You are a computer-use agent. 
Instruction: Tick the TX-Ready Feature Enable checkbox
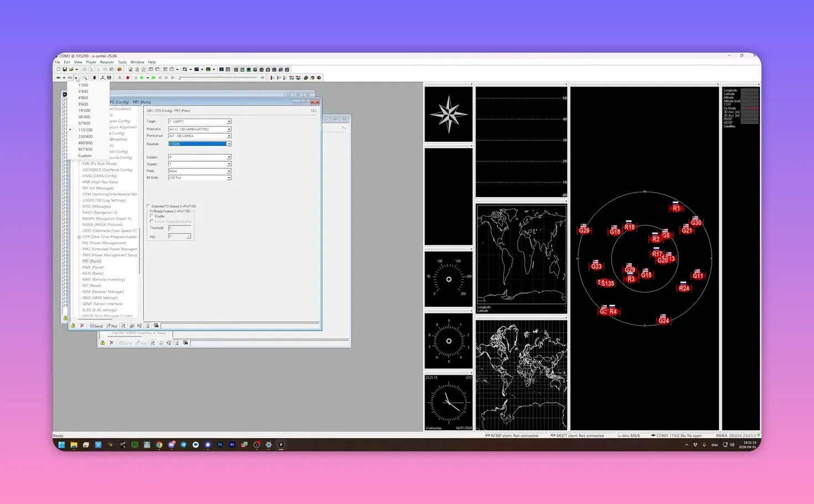click(152, 217)
